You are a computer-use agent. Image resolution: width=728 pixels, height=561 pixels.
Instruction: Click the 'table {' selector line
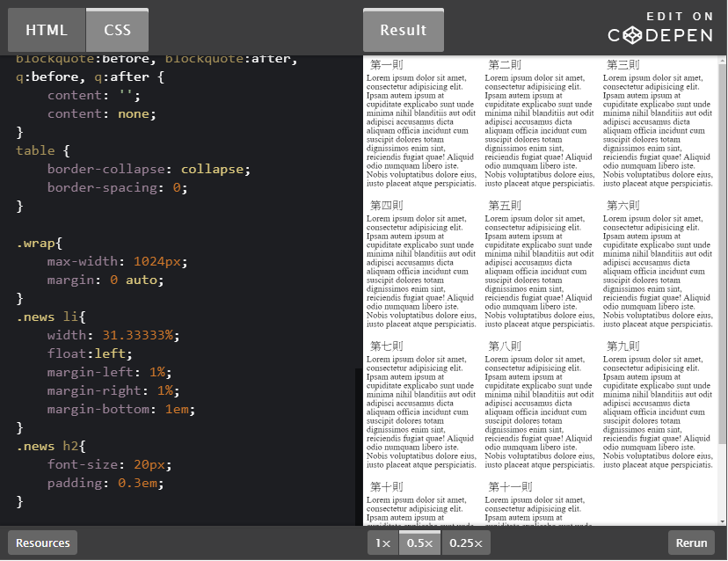pos(43,150)
